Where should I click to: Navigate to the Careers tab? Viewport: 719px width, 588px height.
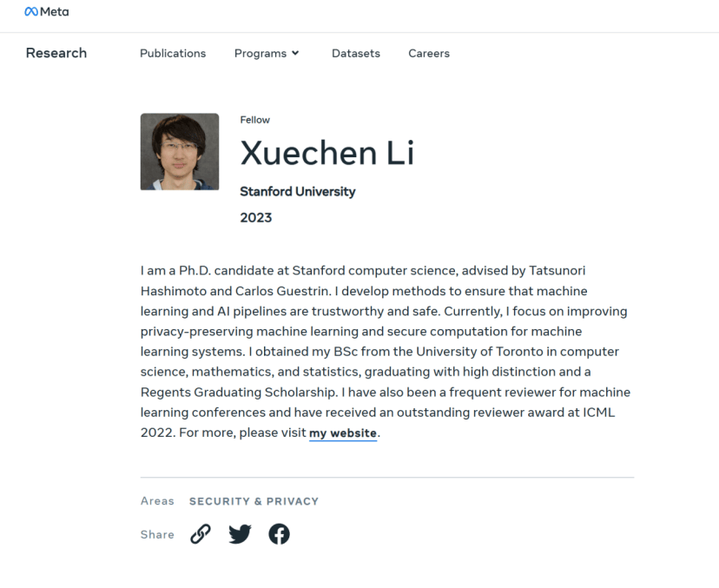(428, 53)
